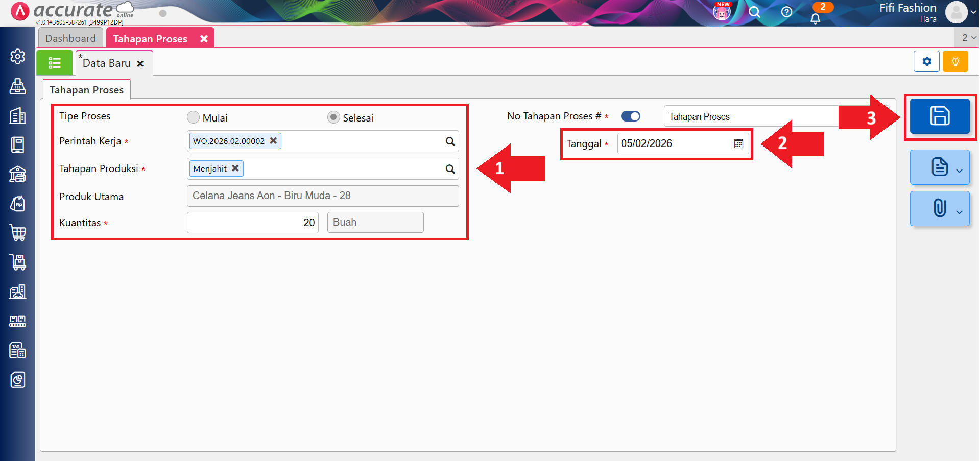Viewport: 980px width, 461px height.
Task: Remove the Menjahit tag
Action: pos(235,168)
